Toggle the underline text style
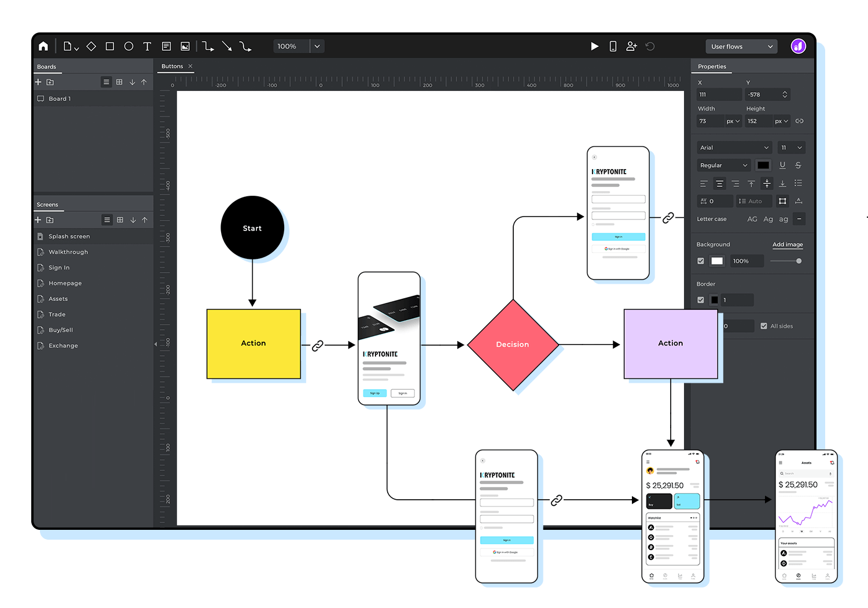Screen dimensions: 868x608 (782, 165)
